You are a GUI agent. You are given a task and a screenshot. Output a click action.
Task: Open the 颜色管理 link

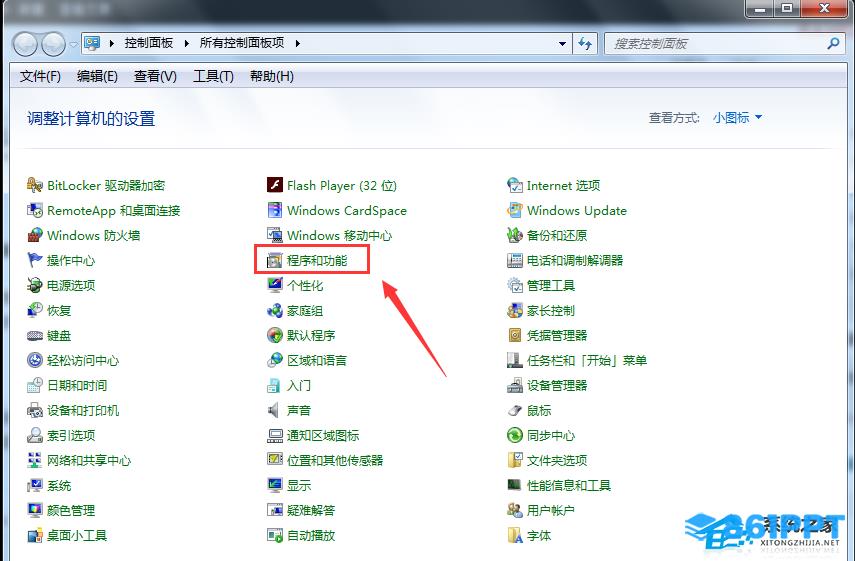point(71,510)
